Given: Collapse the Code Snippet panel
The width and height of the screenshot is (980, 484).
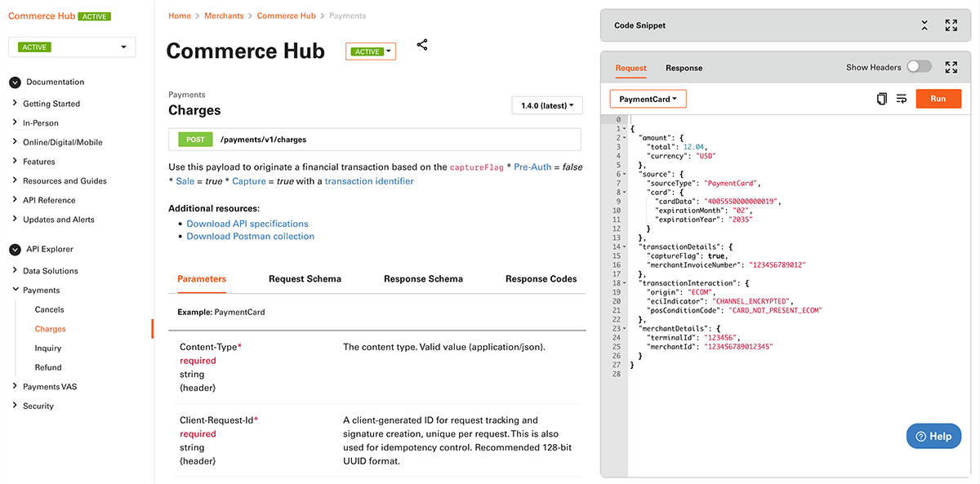Looking at the screenshot, I should tap(924, 25).
